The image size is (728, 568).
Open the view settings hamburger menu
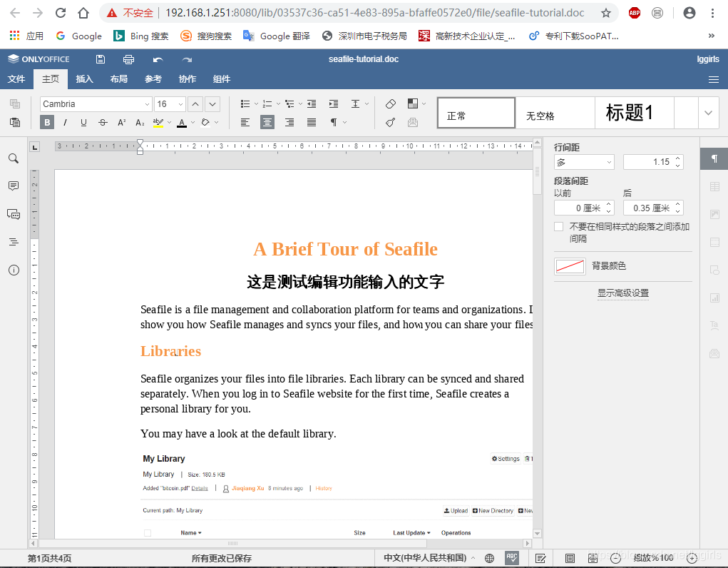(714, 79)
